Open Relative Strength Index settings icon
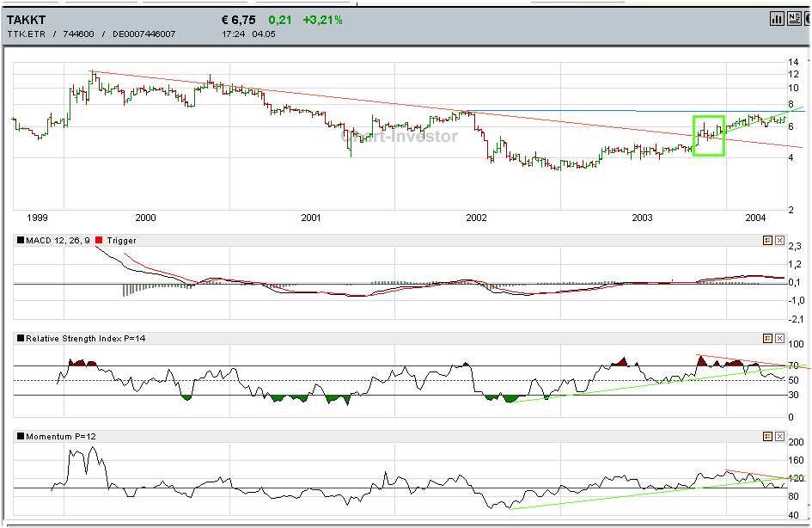812x528 pixels. [766, 339]
